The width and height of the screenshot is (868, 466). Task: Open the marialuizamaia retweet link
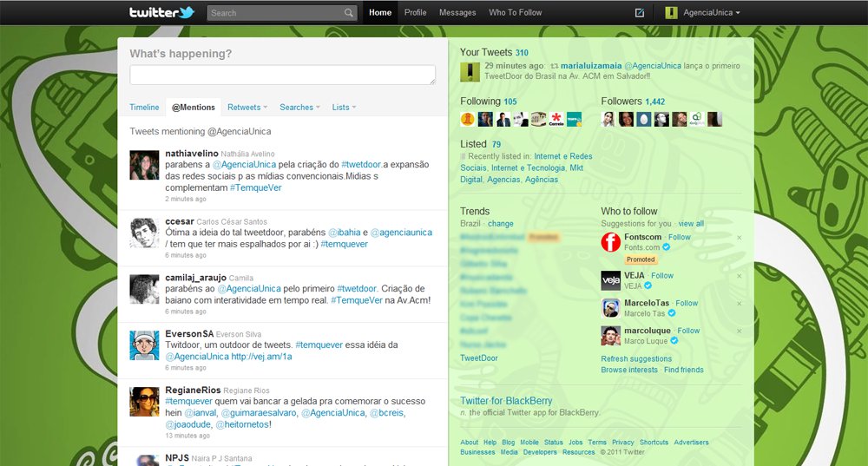(590, 66)
